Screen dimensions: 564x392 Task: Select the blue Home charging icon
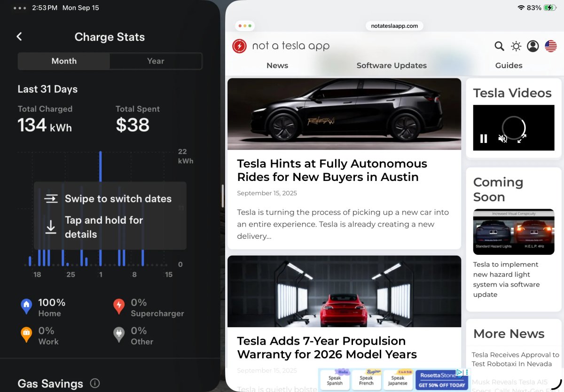pyautogui.click(x=26, y=307)
